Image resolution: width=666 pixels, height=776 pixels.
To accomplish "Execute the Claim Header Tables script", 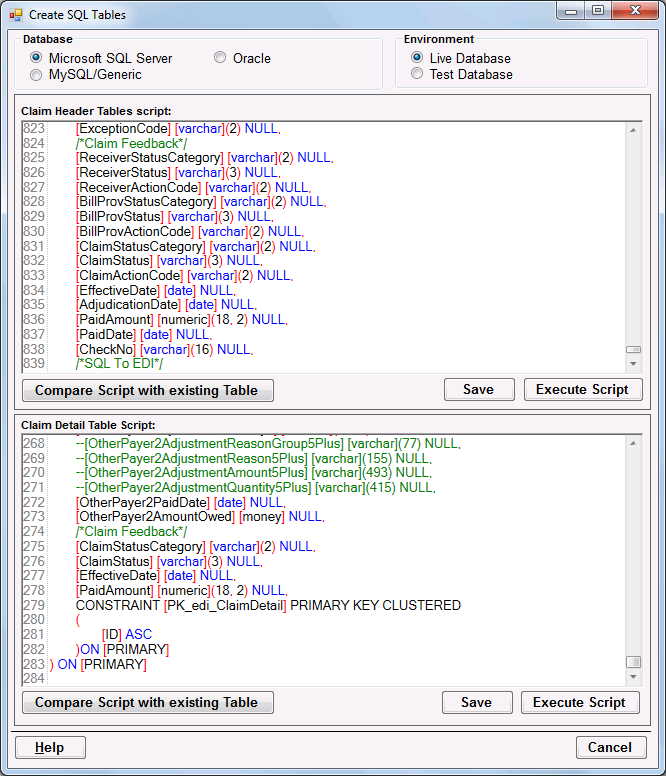I will 582,390.
